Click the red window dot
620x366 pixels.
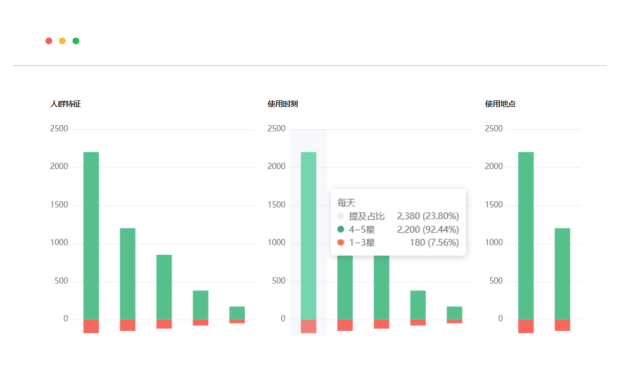click(x=49, y=41)
